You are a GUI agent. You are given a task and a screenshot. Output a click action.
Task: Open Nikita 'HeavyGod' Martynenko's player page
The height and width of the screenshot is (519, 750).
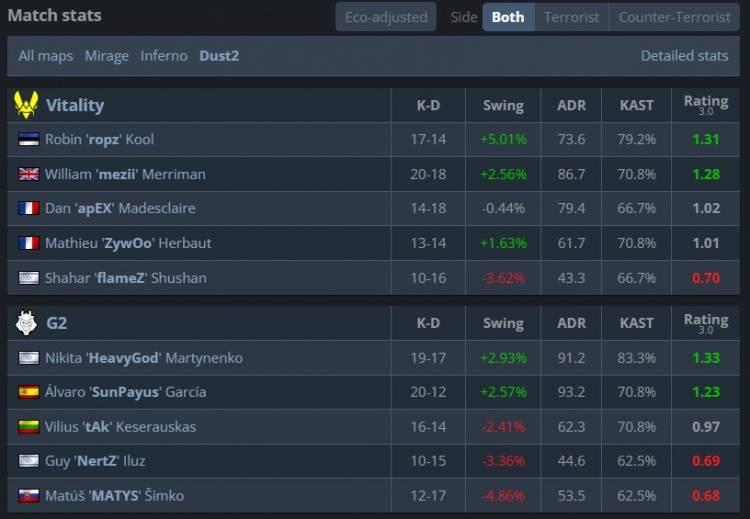pos(143,358)
